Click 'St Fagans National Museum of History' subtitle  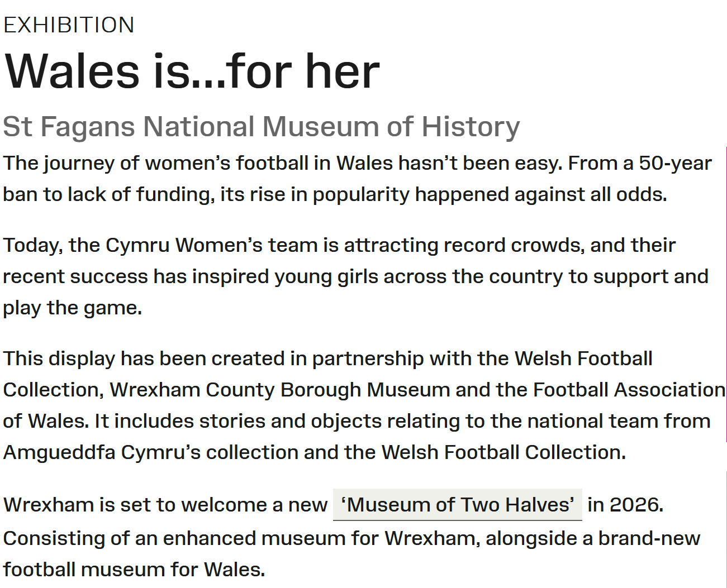[x=261, y=127]
